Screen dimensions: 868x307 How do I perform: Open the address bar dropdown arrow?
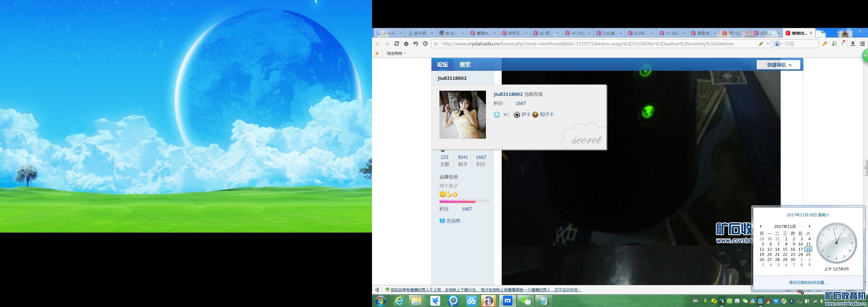768,44
